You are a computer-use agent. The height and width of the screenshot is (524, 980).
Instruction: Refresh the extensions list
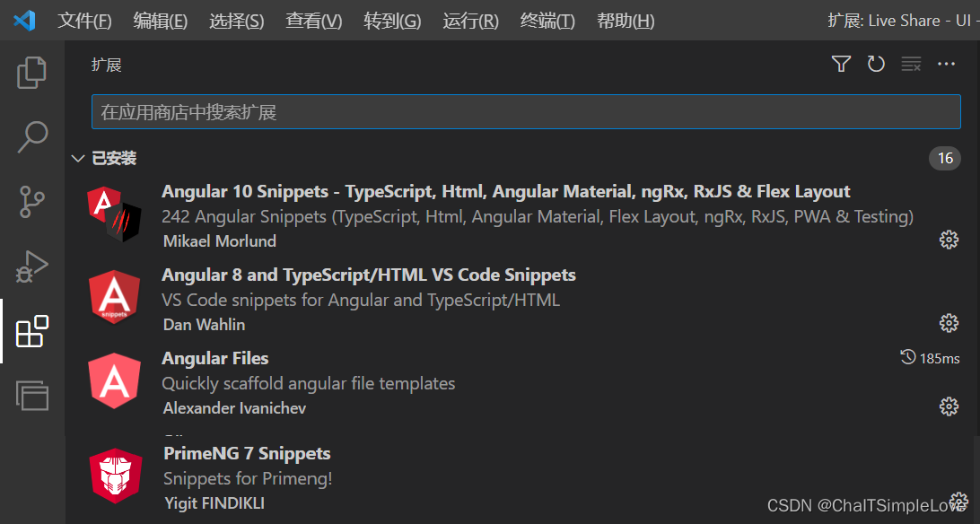pyautogui.click(x=876, y=64)
